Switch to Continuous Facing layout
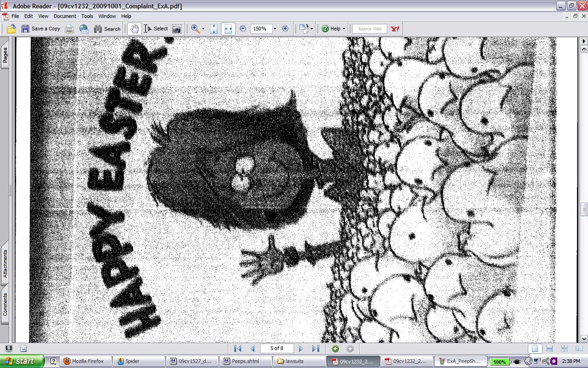The image size is (588, 368). point(564,349)
